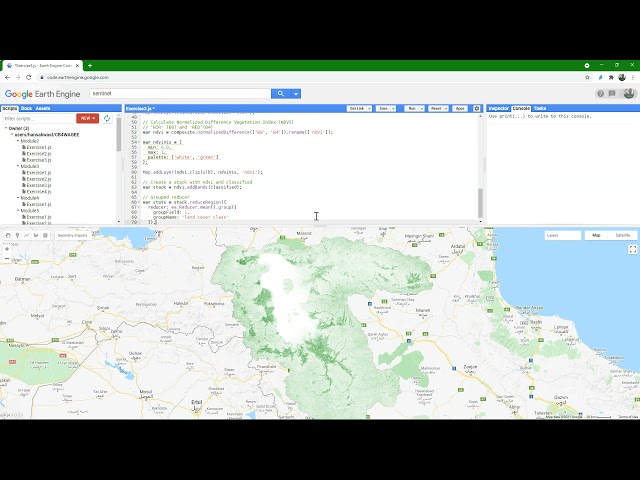Click the Apps button
Viewport: 640px width, 480px height.
click(460, 109)
